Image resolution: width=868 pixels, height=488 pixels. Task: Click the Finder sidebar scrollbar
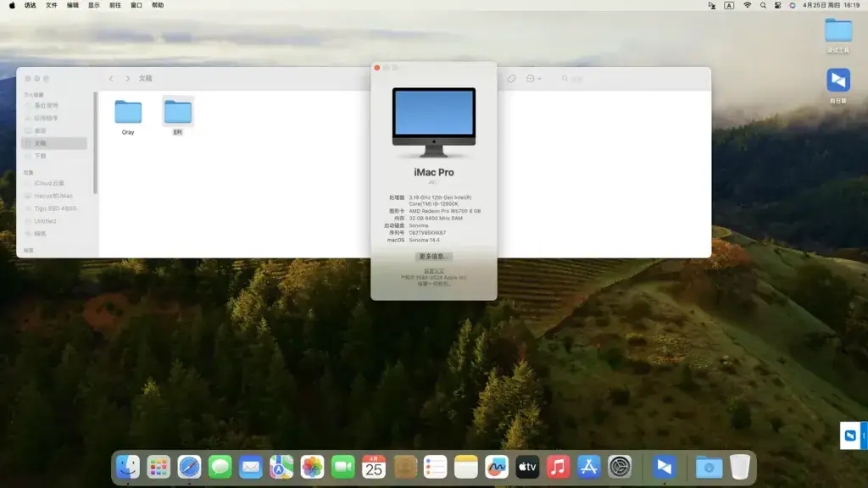95,142
